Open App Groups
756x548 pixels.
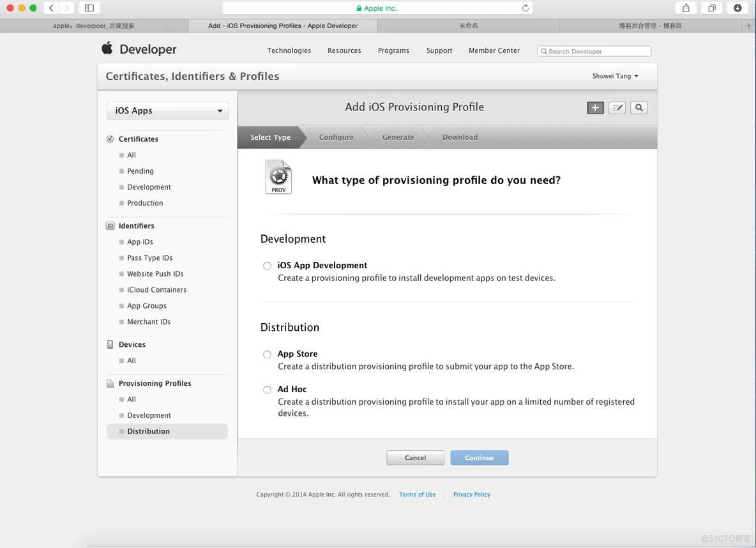[147, 306]
